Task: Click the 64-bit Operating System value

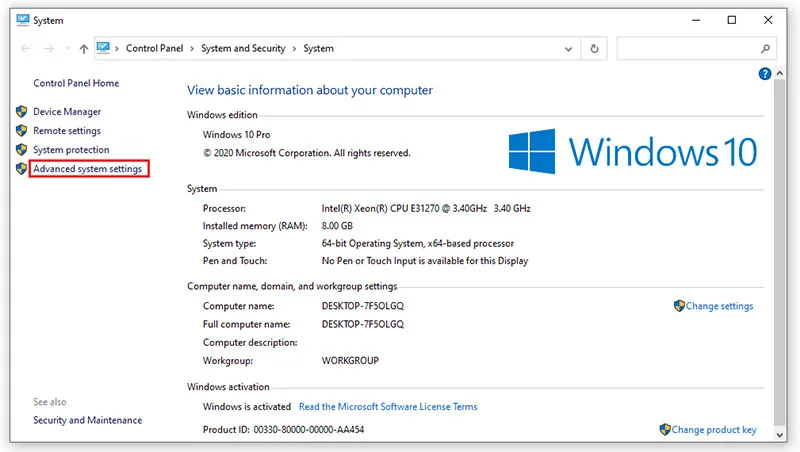Action: click(x=417, y=243)
